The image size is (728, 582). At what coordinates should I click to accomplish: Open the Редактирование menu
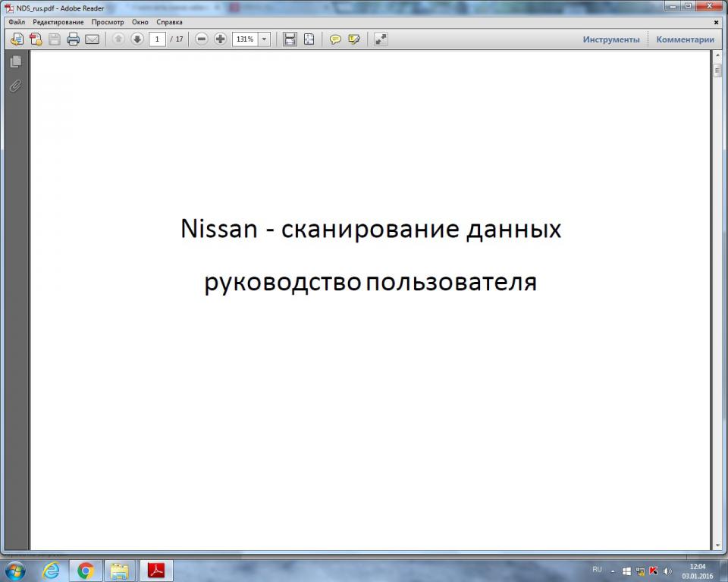coord(58,22)
